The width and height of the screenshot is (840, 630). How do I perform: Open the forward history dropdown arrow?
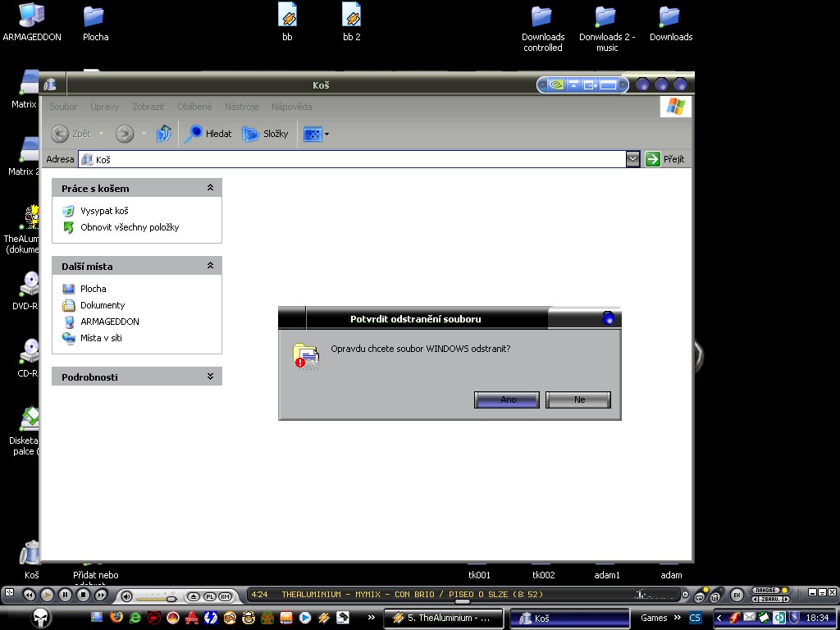point(144,134)
